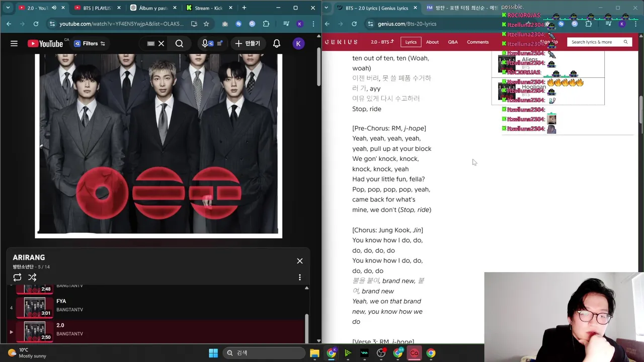Close the ARIRANG playlist panel
Screen dimensions: 644x362
[300, 261]
